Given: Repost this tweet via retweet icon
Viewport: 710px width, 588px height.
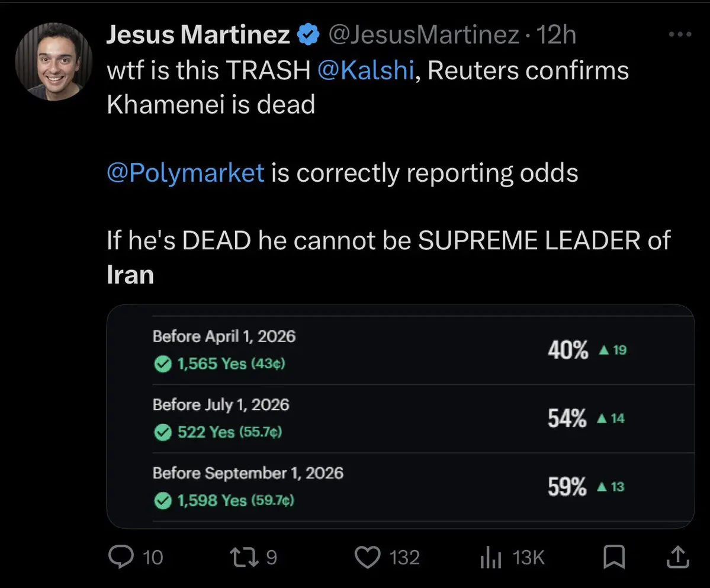Looking at the screenshot, I should 246,557.
